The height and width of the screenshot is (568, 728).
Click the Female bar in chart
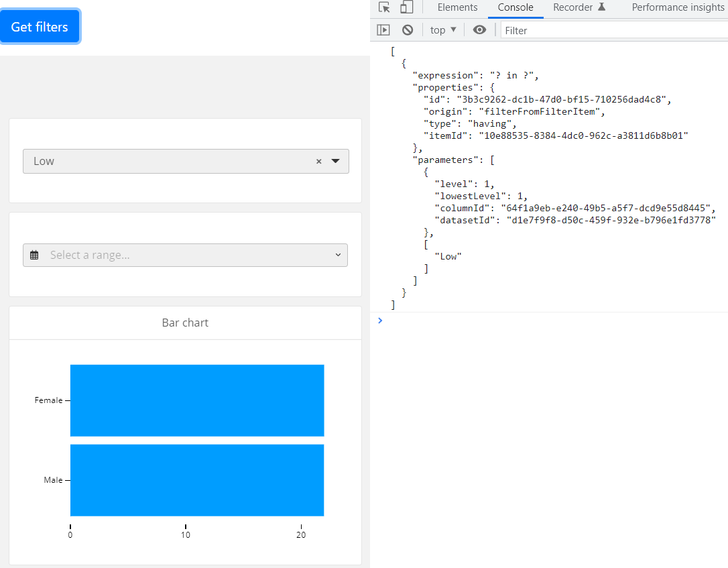pyautogui.click(x=197, y=400)
